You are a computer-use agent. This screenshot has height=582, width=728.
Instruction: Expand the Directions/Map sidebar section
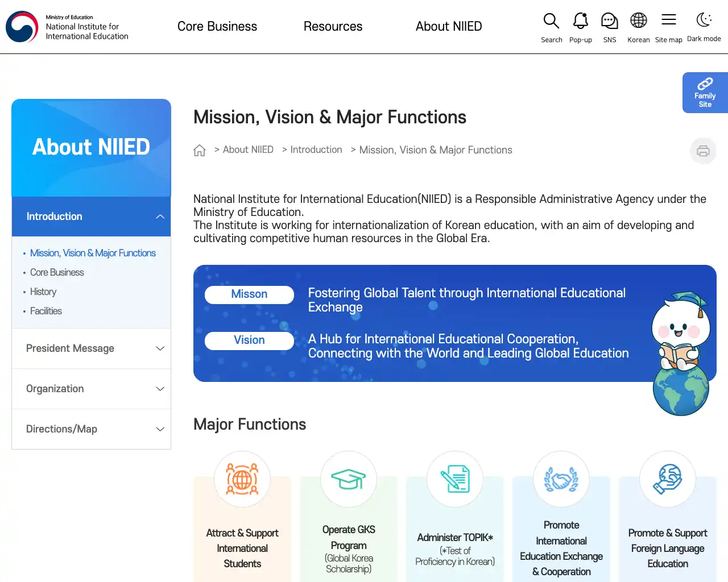pos(91,429)
